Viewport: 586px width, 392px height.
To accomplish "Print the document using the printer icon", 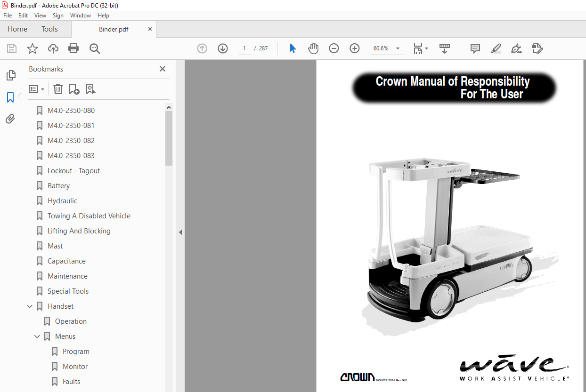I will point(73,48).
